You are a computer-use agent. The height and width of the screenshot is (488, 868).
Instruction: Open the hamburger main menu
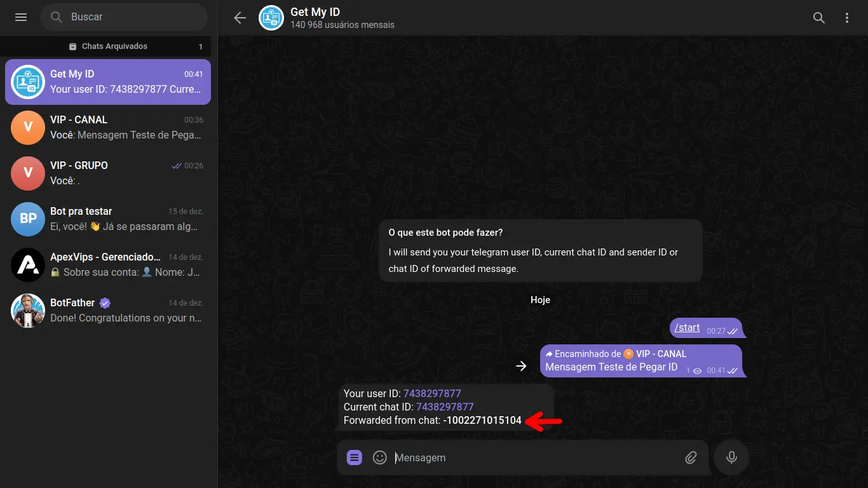point(21,17)
